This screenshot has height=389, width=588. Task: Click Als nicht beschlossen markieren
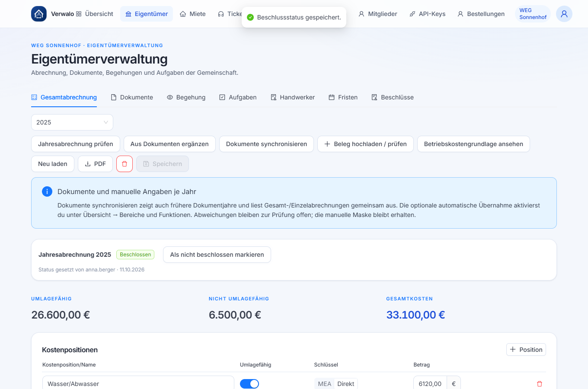click(217, 255)
